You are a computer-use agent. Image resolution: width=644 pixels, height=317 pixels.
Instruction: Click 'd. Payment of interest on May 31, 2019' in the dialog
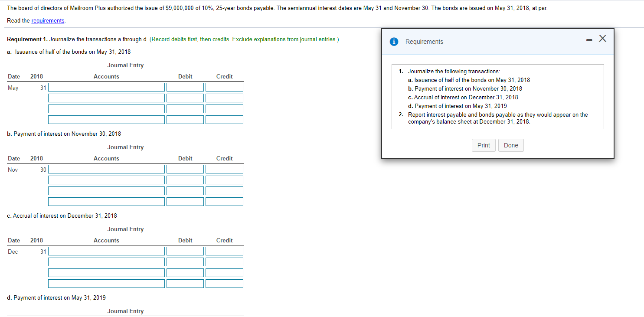pyautogui.click(x=457, y=106)
